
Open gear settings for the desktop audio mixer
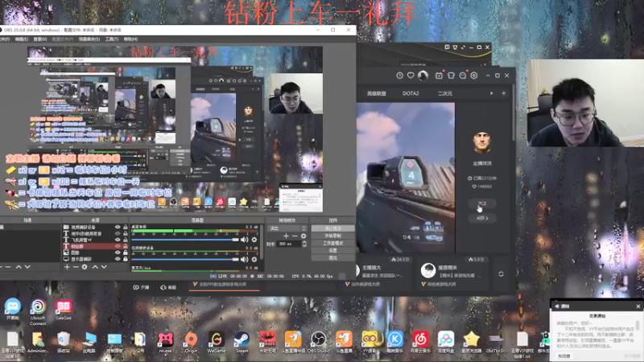254,240
